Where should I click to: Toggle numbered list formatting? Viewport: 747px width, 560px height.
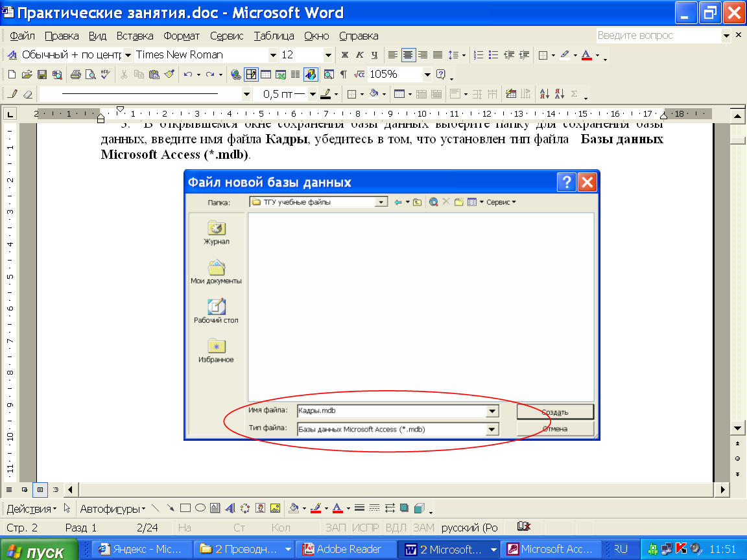point(479,55)
